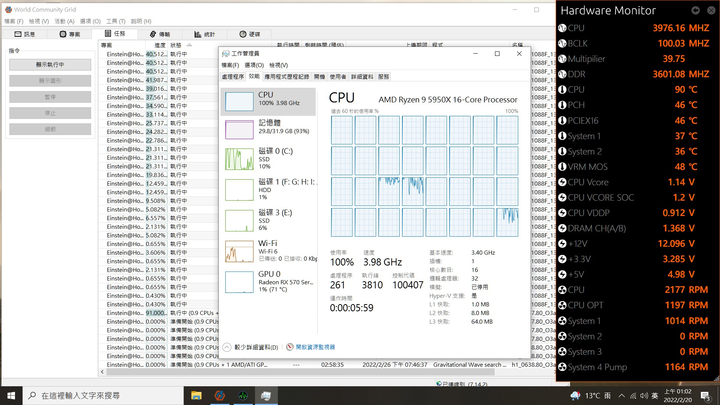Screen dimensions: 720x405
Task: Open the 訊息 notices tab icon in World Community Grid
Action: pyautogui.click(x=18, y=34)
